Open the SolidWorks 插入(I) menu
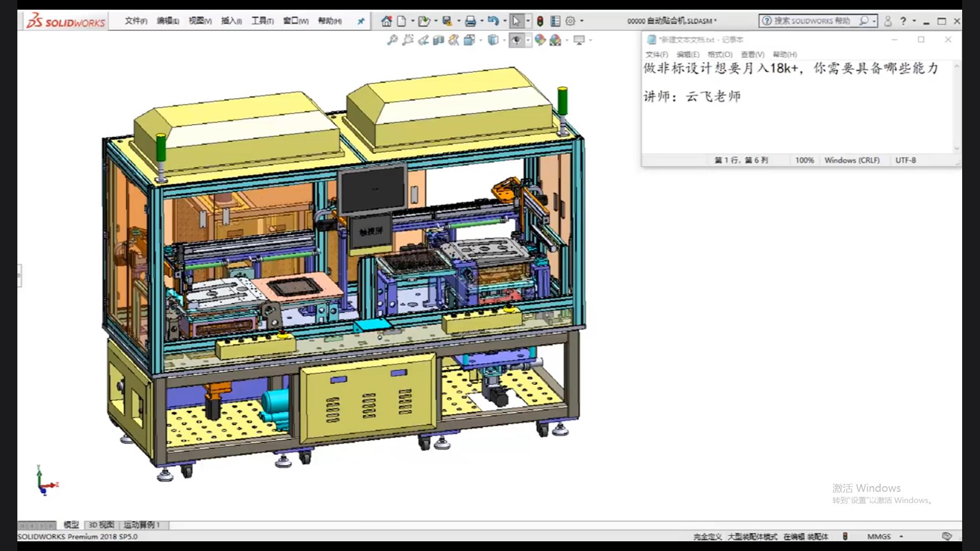This screenshot has width=980, height=551. 231,21
